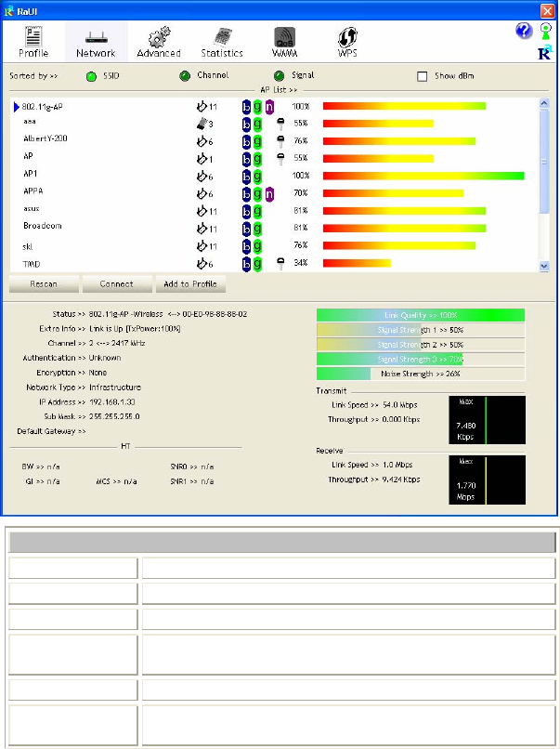Click the purple n icon for 802.11g-AP
Screen dimensions: 560x749
click(x=269, y=107)
